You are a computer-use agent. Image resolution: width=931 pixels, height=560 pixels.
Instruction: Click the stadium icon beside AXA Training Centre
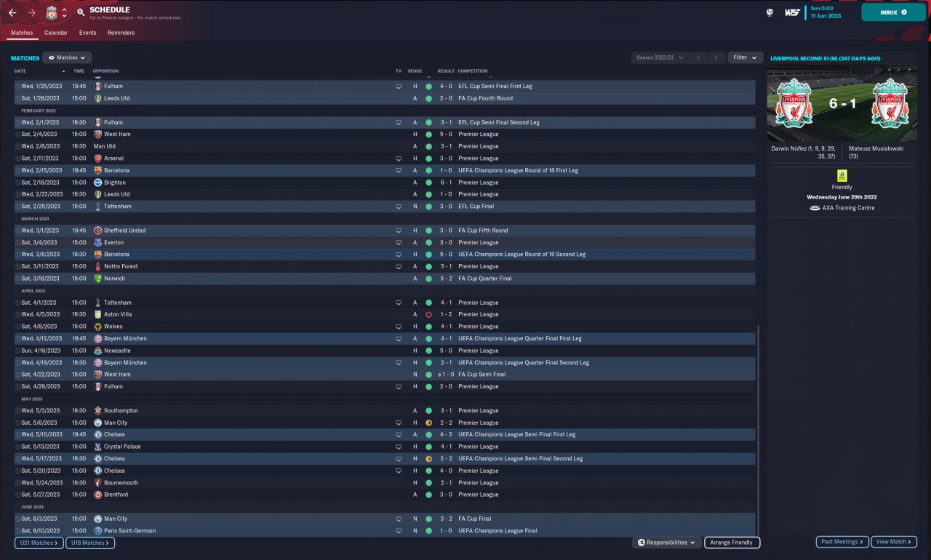815,208
